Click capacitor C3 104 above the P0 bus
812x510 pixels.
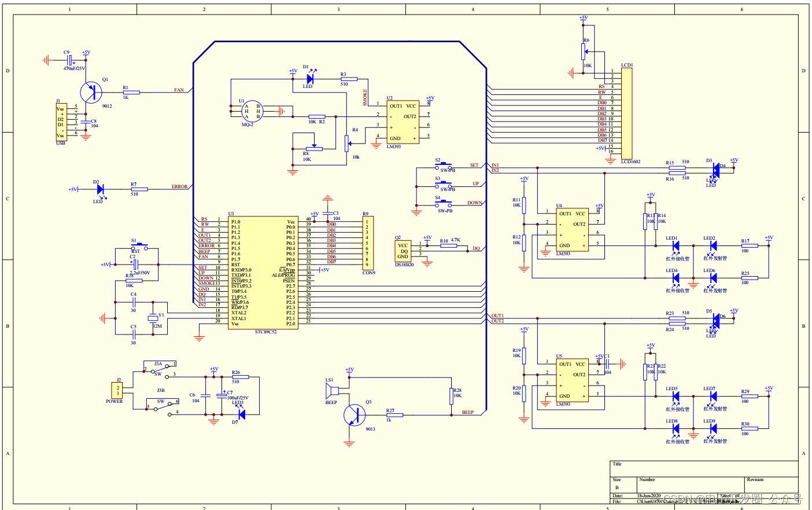point(328,214)
